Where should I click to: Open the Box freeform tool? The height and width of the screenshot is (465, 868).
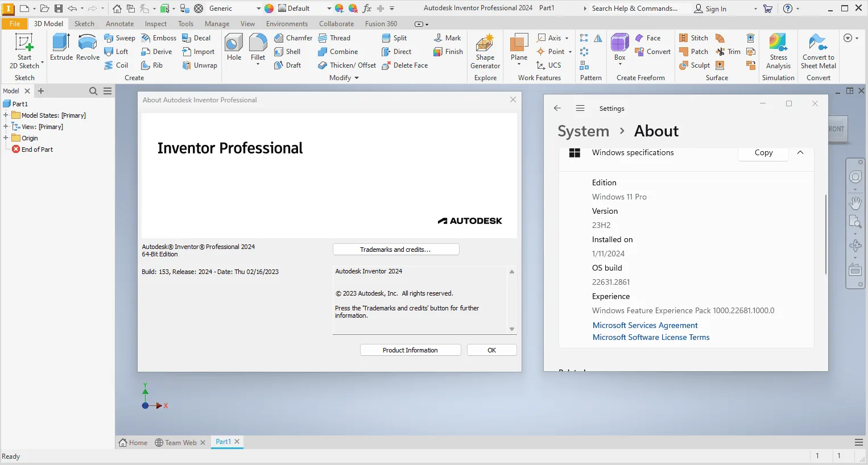[619, 49]
